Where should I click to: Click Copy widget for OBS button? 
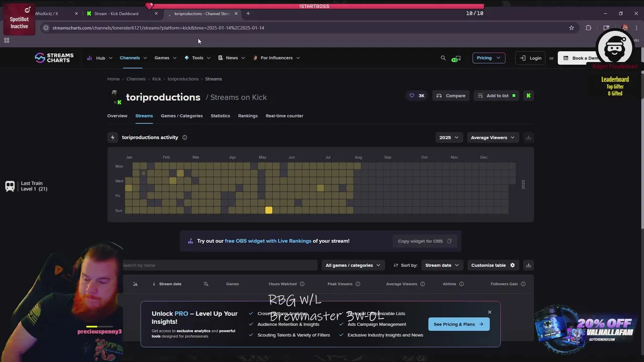pyautogui.click(x=425, y=241)
